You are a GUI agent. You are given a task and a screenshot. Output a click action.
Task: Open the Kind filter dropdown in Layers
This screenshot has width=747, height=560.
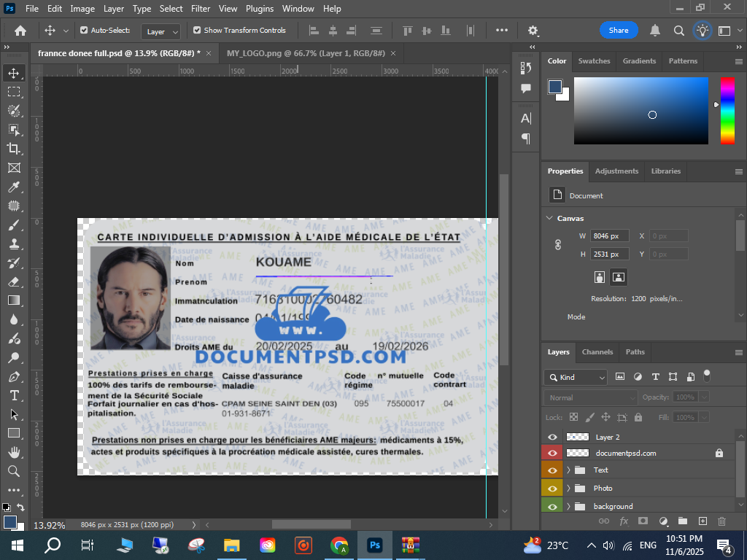[x=576, y=378]
